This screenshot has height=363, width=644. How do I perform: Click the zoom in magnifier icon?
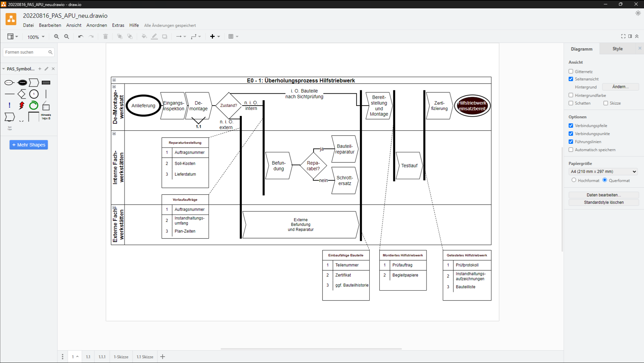[56, 37]
